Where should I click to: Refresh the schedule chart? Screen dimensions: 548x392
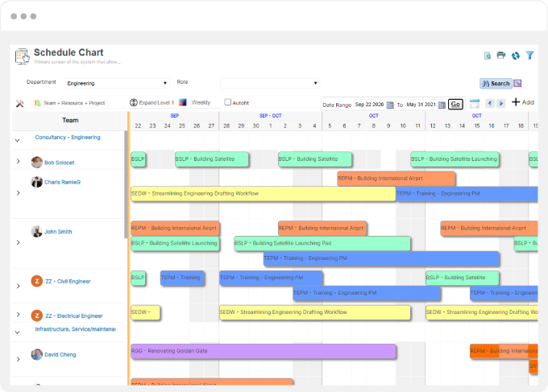pos(516,56)
